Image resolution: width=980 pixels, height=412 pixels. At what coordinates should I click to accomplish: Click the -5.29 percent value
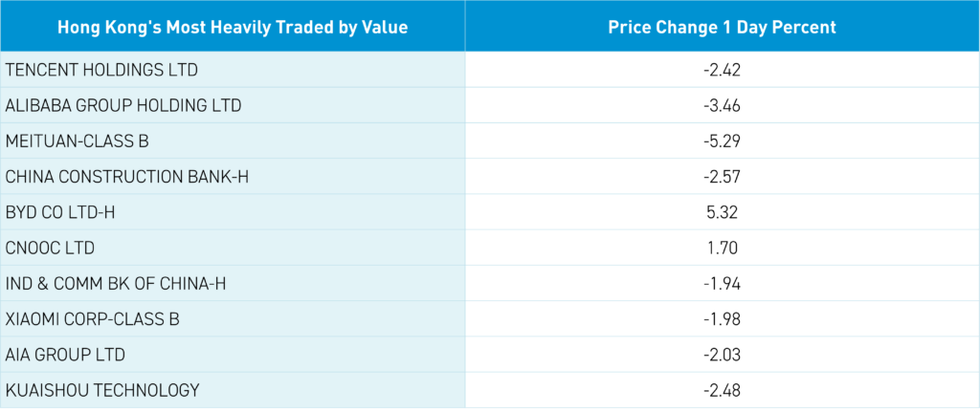(722, 141)
